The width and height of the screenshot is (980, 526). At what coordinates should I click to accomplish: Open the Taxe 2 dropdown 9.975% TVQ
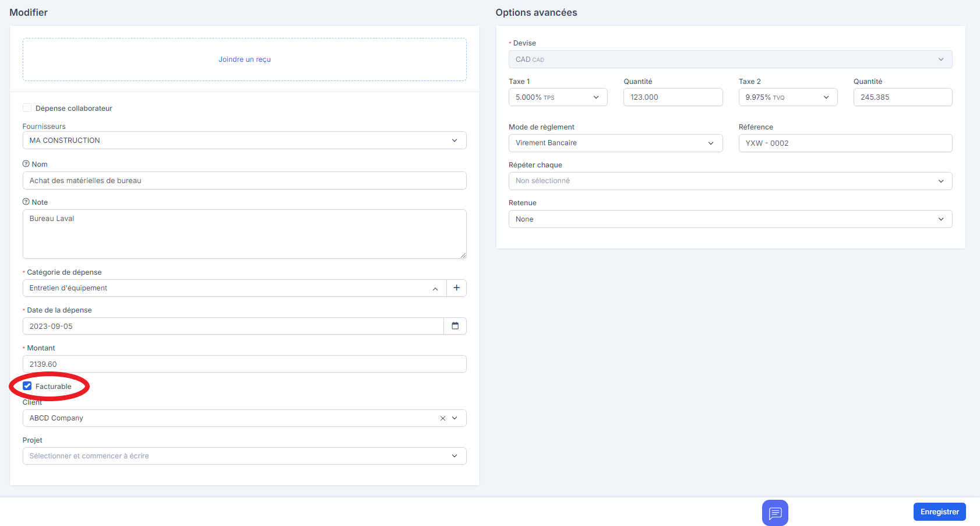pyautogui.click(x=788, y=97)
